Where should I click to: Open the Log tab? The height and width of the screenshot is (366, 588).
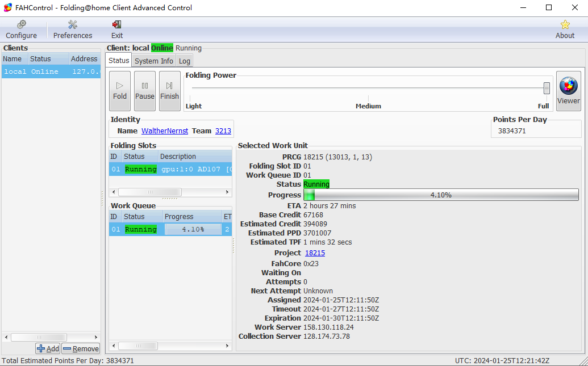point(184,61)
